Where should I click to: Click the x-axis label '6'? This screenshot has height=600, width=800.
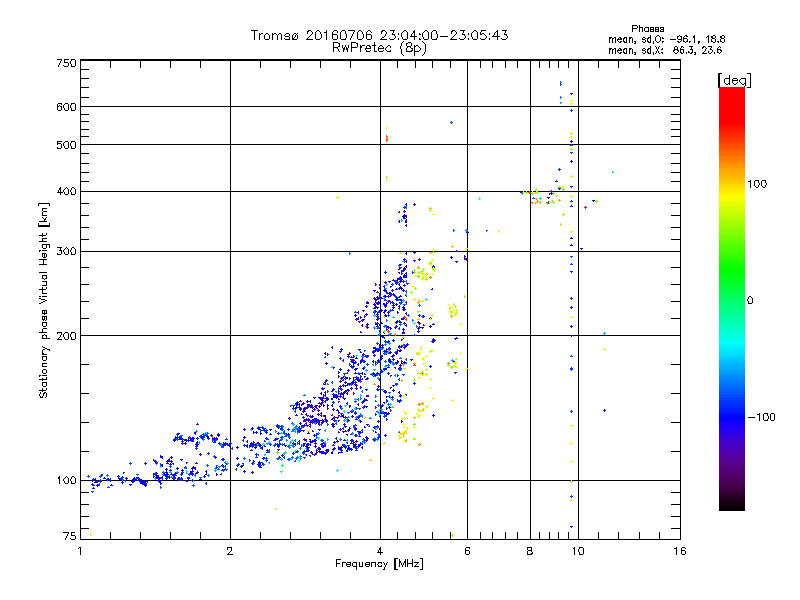467,551
